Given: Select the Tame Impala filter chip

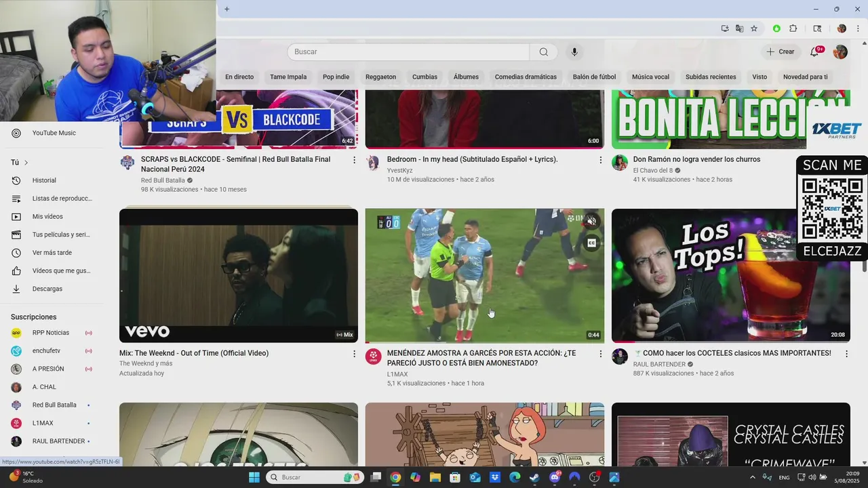Looking at the screenshot, I should click(x=288, y=77).
